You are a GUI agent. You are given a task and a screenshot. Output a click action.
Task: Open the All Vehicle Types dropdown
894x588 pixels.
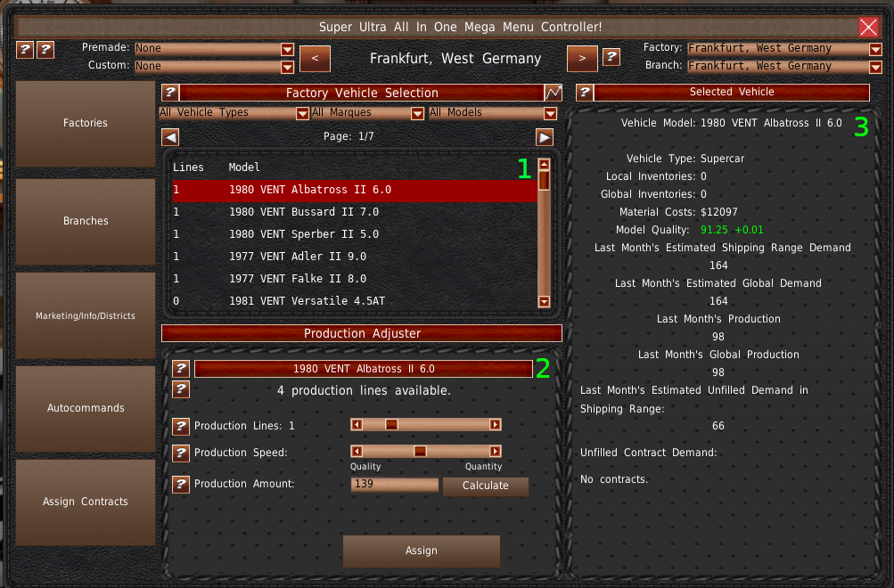point(234,113)
